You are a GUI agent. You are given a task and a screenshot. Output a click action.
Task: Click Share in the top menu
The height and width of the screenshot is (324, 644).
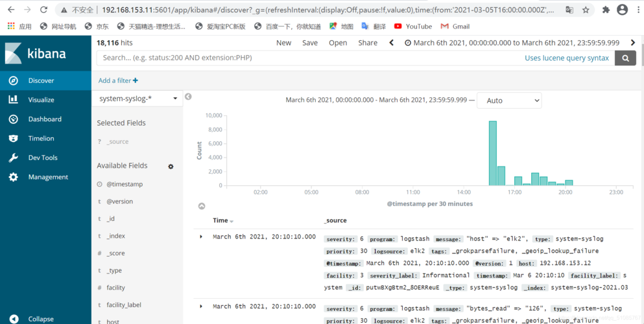coord(368,43)
